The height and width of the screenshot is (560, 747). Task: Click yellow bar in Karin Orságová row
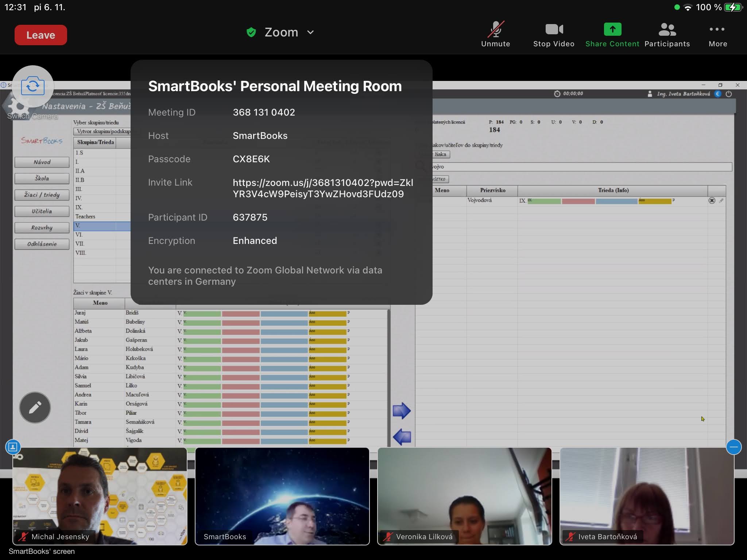[x=327, y=404]
